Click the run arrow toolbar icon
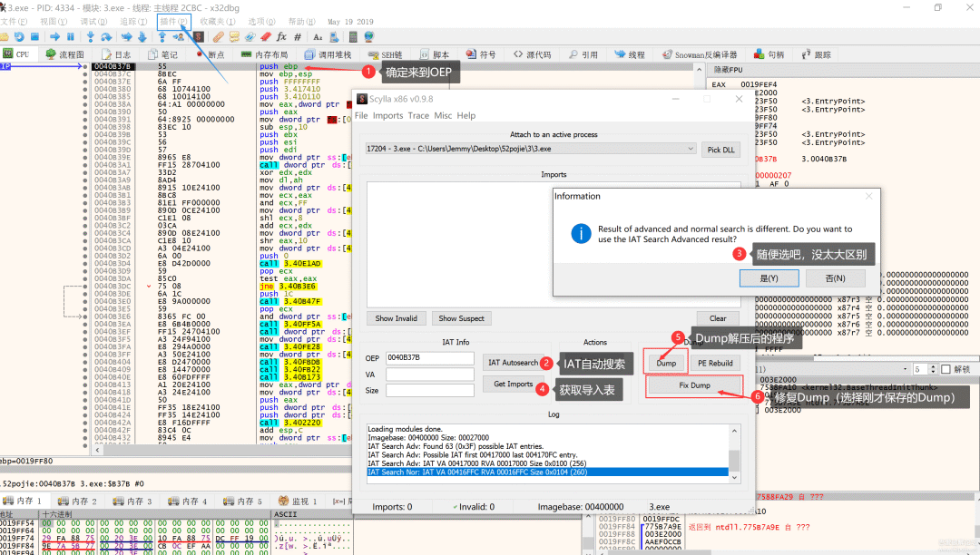Viewport: 980px width, 555px height. pos(54,37)
